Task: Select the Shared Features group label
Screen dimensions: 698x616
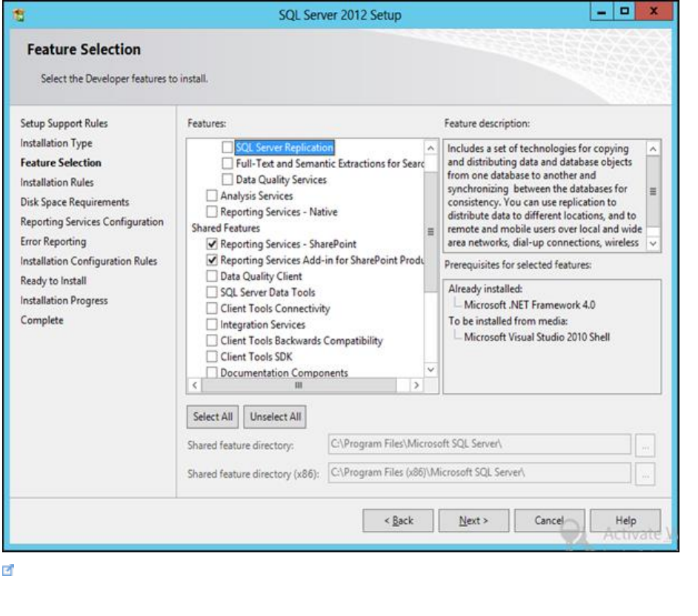Action: tap(226, 228)
